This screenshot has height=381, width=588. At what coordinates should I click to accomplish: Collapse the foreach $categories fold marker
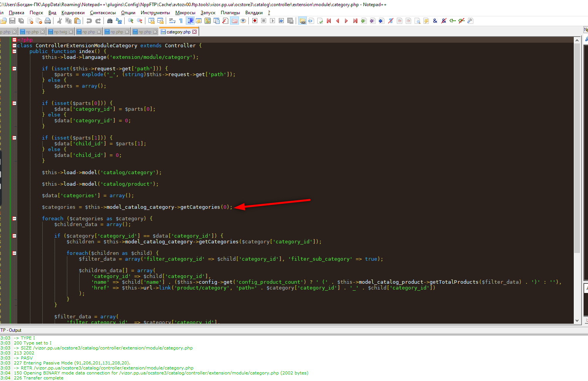14,218
